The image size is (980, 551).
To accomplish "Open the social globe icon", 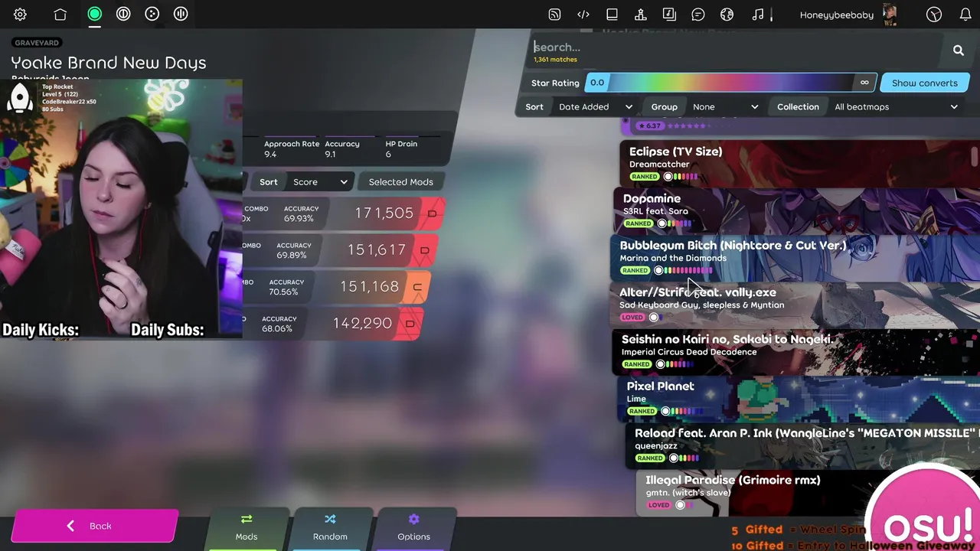I will click(x=727, y=15).
